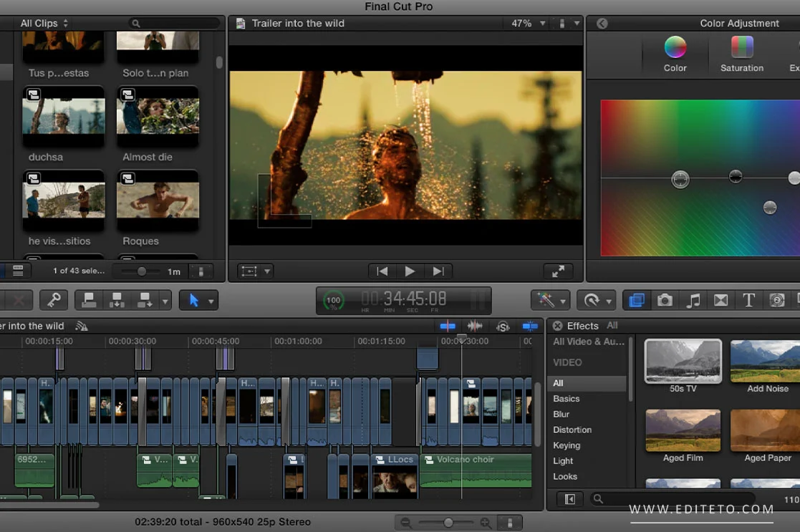Select the Add Noise effect thumbnail
The image size is (800, 532).
pos(766,361)
